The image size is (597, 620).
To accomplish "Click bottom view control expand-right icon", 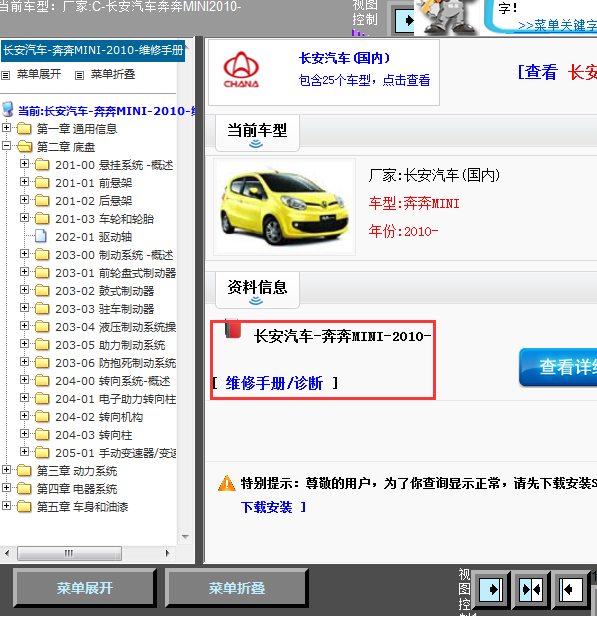I will 491,590.
